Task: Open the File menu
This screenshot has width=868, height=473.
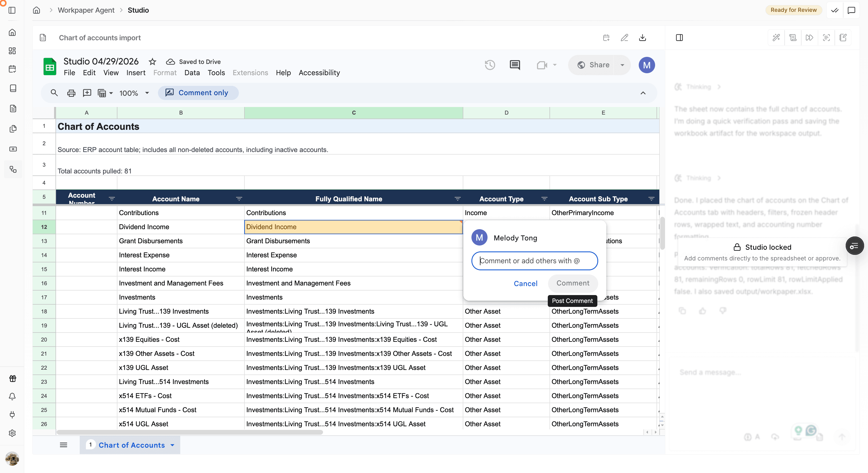Action: 69,73
